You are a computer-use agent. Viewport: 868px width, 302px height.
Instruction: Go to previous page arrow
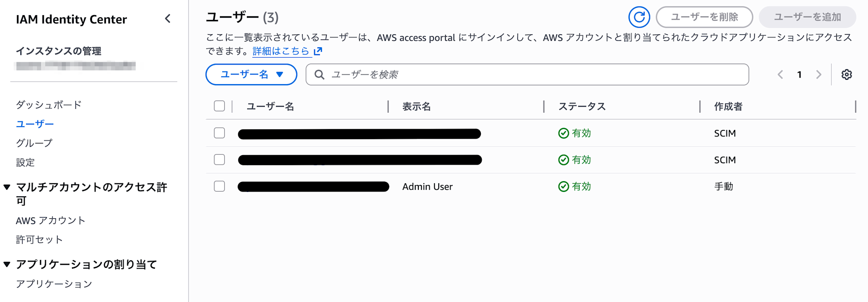coord(780,75)
